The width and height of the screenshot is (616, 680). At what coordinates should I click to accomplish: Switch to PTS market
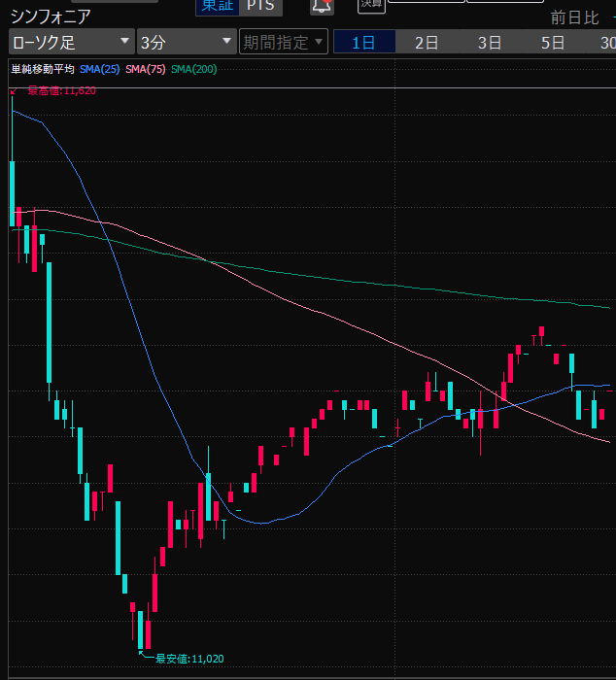(x=257, y=6)
